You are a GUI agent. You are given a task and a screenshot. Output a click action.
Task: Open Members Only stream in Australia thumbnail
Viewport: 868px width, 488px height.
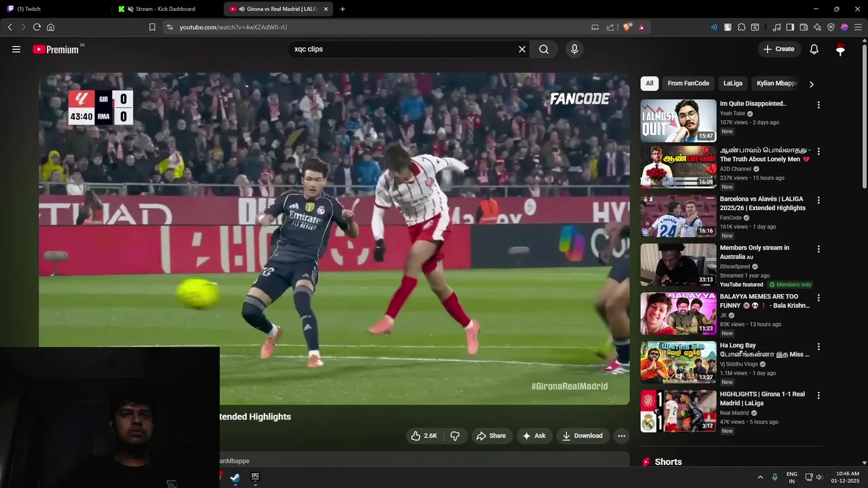[678, 264]
